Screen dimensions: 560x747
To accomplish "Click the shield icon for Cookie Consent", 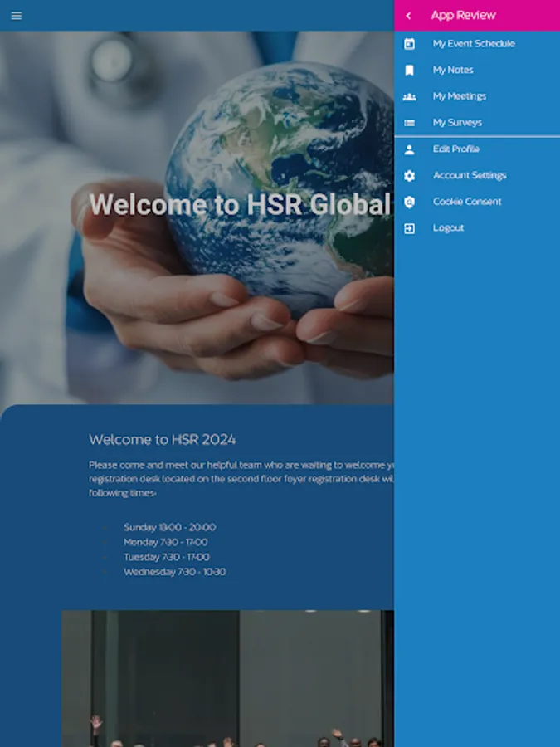I will point(409,202).
